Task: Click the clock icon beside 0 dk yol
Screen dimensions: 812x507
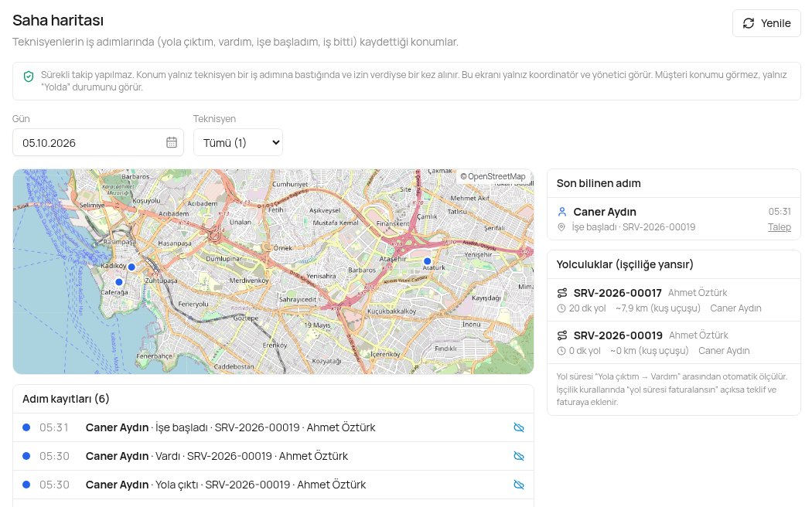Action: 561,351
